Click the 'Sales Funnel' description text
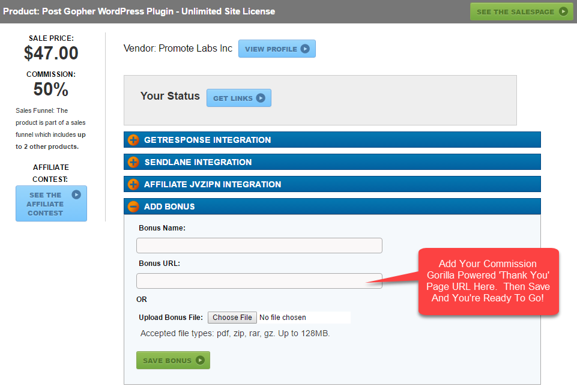 51,128
